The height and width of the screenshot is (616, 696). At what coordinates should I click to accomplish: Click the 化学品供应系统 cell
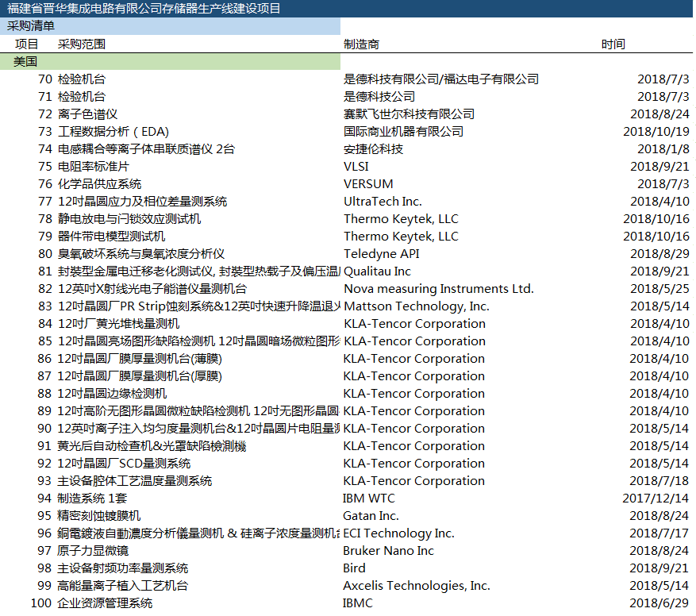pos(99,184)
